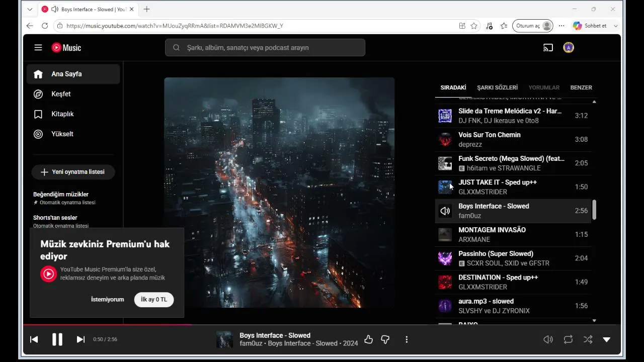Click the small song thumbnail in the player bar
Screen dimensions: 644x362
click(224, 339)
